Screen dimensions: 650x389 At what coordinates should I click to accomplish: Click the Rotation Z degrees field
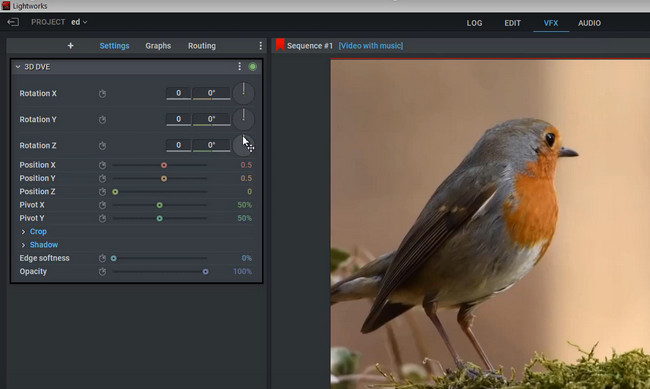(x=211, y=145)
